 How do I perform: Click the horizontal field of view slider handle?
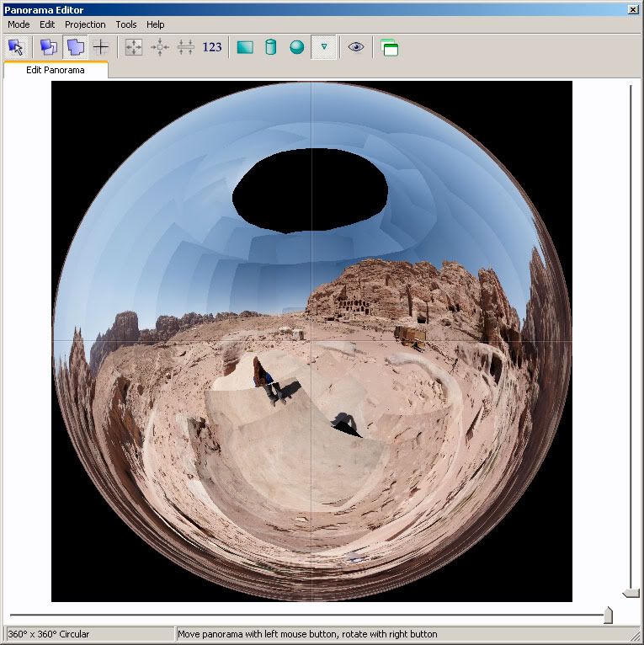[608, 615]
